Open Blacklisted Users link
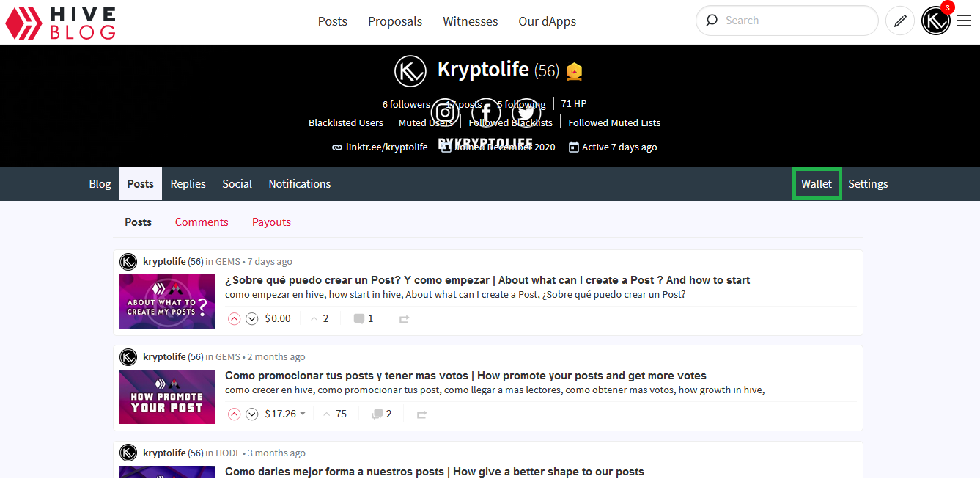 pos(346,122)
